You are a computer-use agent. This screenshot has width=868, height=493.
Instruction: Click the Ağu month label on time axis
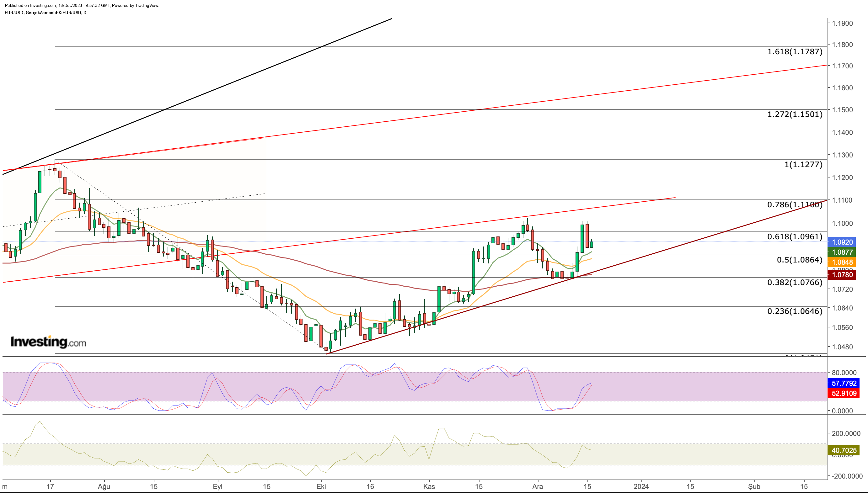click(104, 487)
